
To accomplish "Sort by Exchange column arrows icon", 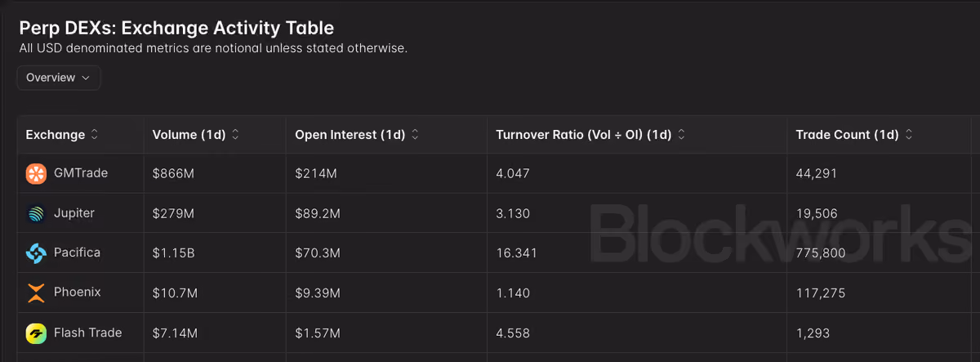I will 95,135.
